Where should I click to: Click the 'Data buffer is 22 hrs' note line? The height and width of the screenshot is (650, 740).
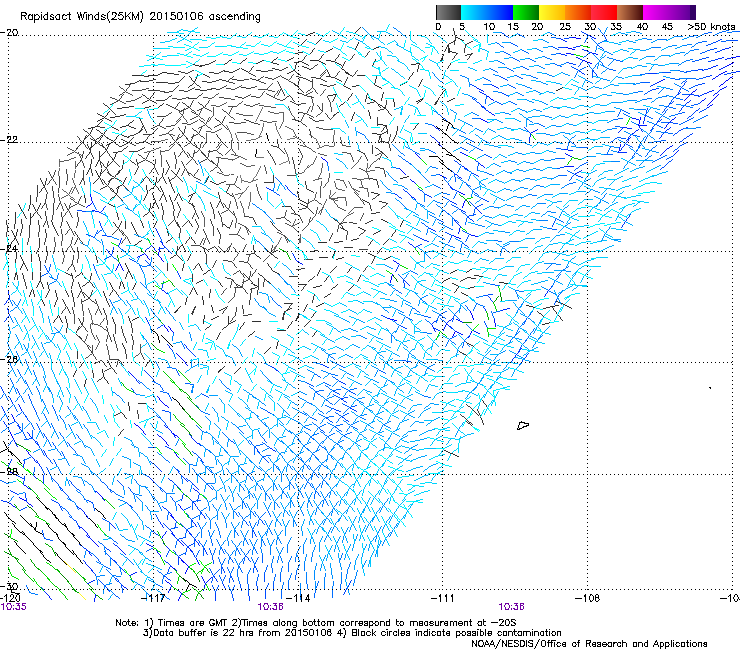(352, 633)
